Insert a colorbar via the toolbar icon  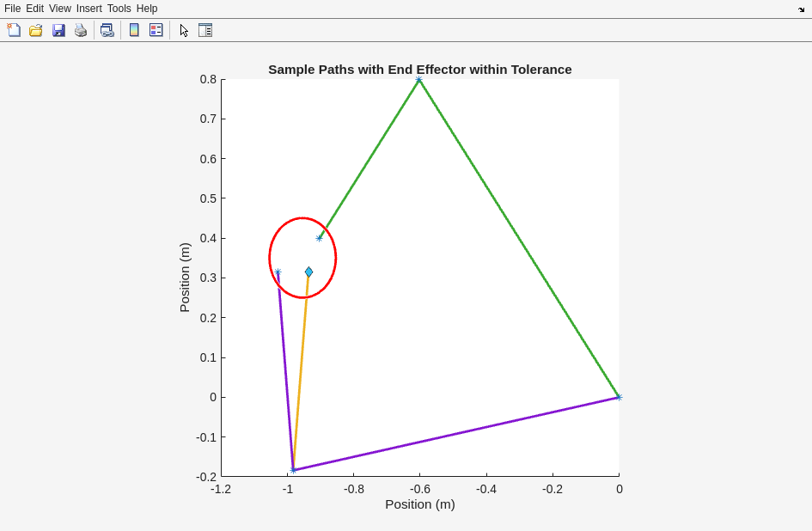pyautogui.click(x=134, y=30)
